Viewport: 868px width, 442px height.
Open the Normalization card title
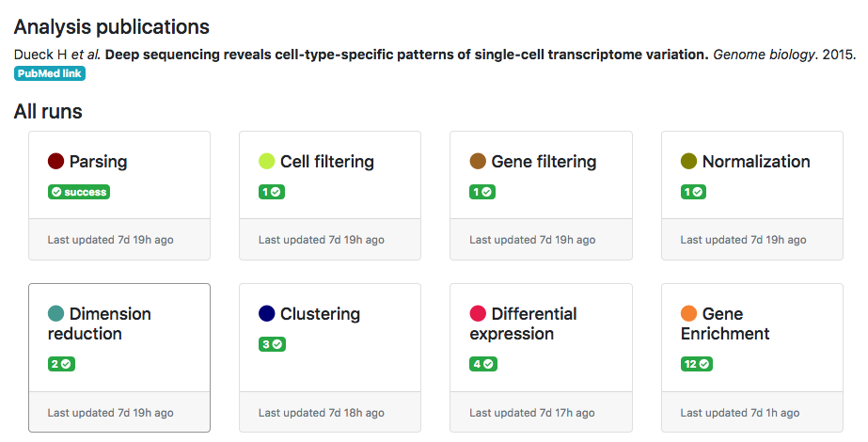point(755,162)
